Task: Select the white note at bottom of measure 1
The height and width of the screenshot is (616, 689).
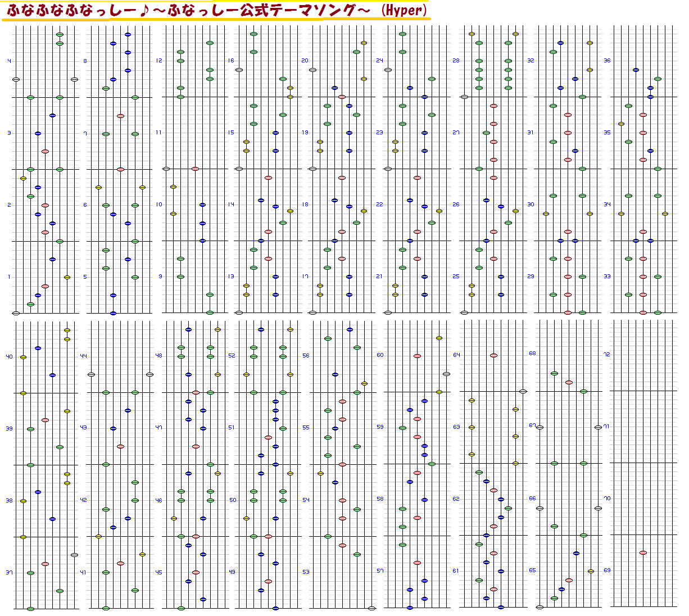Action: 16,313
